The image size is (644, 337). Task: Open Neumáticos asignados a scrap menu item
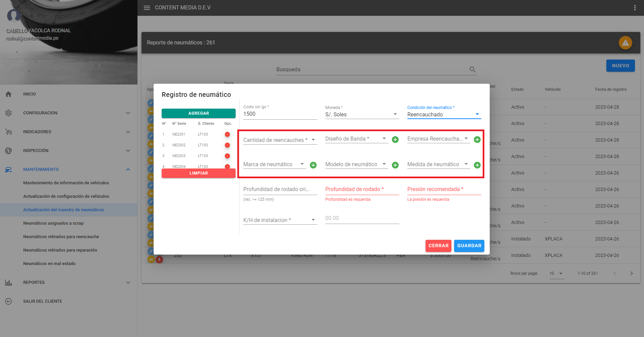(53, 223)
